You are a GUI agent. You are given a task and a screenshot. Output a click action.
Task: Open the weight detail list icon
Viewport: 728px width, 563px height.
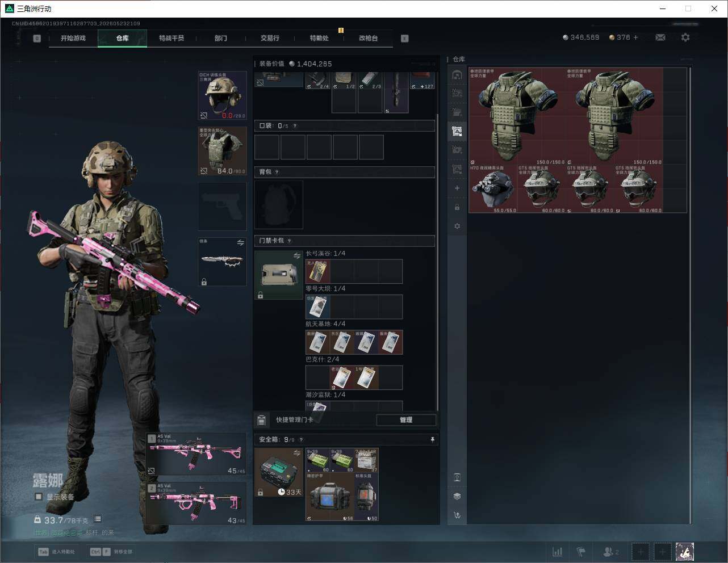tap(98, 519)
